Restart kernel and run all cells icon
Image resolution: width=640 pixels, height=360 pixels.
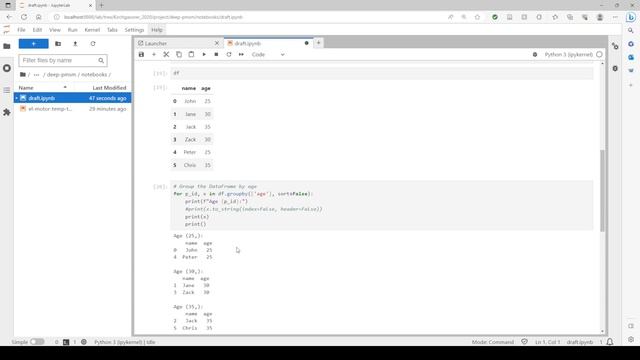click(x=241, y=54)
